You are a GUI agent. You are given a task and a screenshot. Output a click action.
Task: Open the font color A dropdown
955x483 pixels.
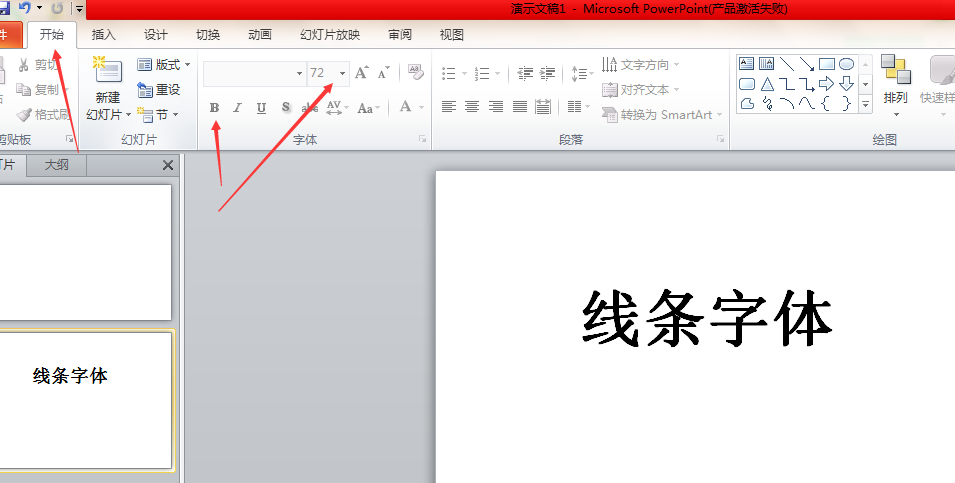tap(421, 108)
